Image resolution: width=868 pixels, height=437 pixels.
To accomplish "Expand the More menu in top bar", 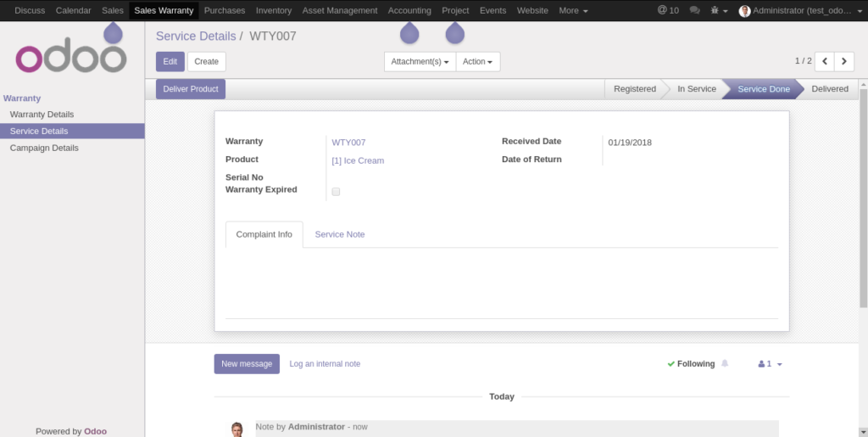I will pos(574,10).
